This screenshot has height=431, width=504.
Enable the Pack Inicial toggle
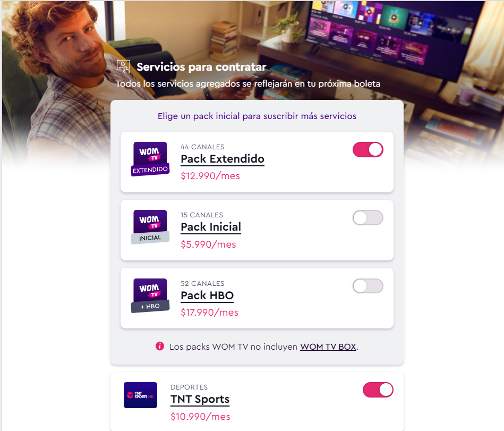pyautogui.click(x=368, y=218)
